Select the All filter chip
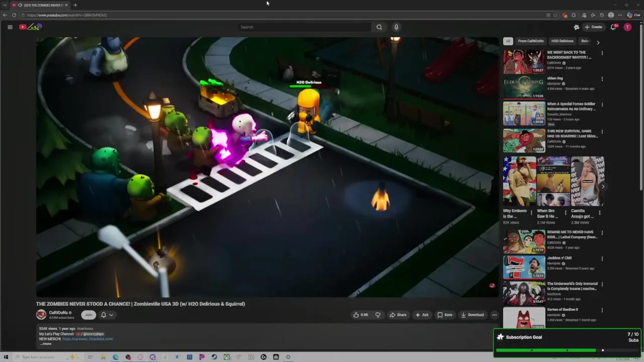This screenshot has width=644, height=362. (508, 41)
